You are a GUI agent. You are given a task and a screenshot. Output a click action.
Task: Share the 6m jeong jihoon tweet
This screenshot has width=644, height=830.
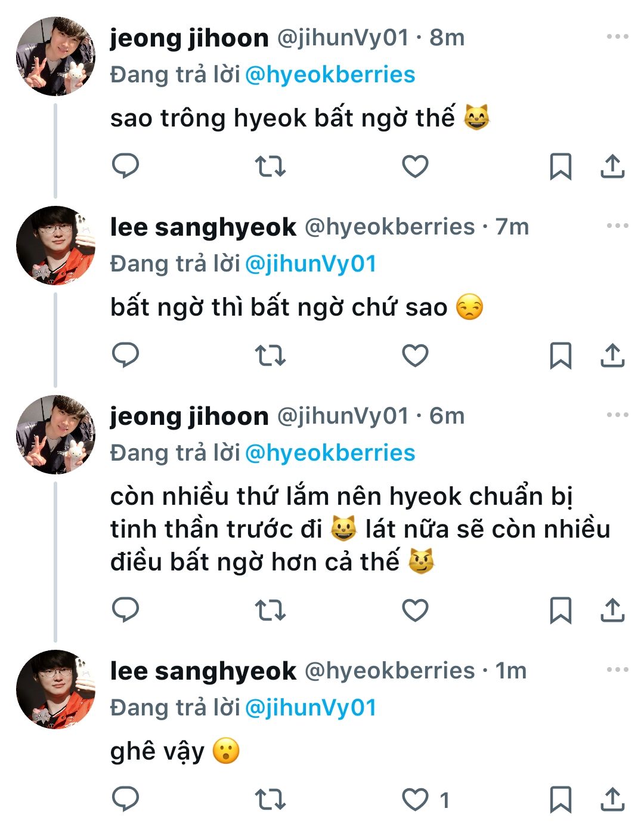pyautogui.click(x=612, y=610)
